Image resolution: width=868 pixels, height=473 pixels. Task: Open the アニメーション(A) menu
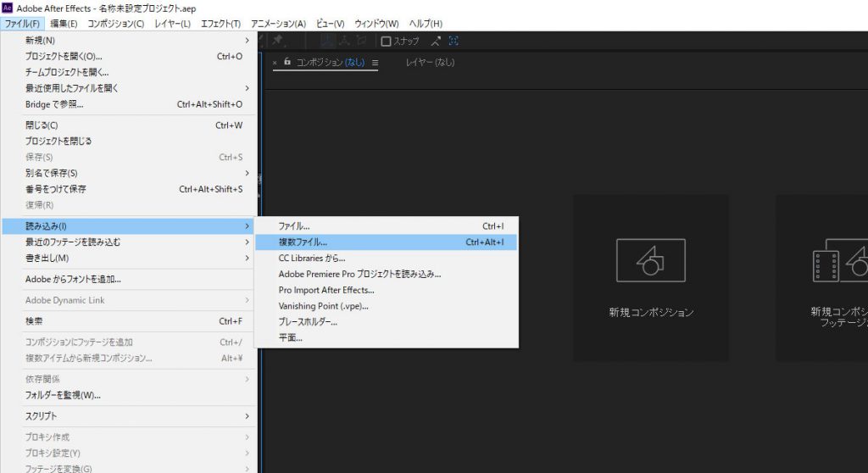pos(278,23)
